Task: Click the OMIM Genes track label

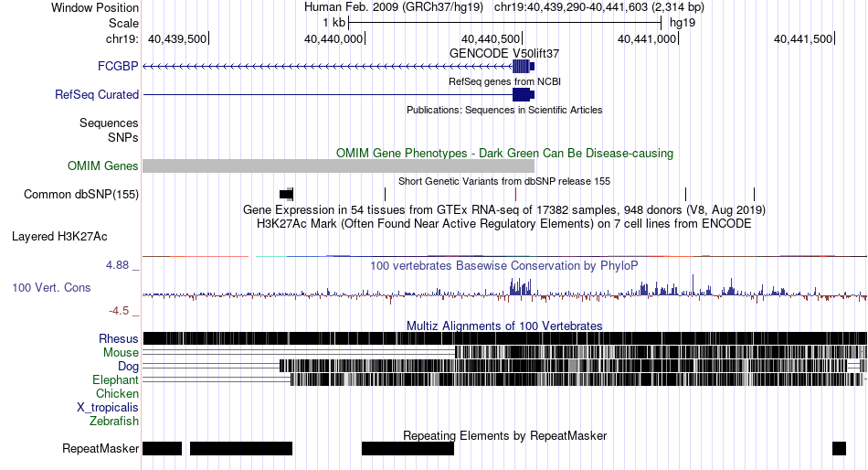Action: 102,166
